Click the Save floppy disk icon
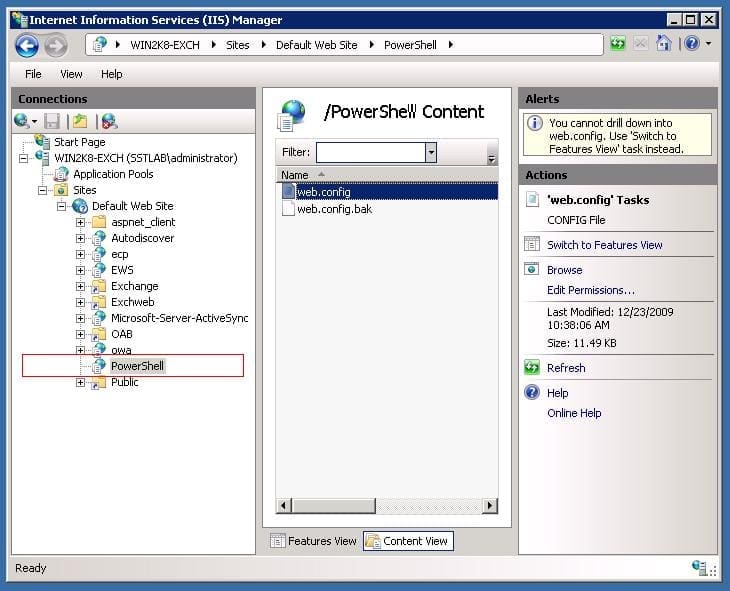 (52, 122)
